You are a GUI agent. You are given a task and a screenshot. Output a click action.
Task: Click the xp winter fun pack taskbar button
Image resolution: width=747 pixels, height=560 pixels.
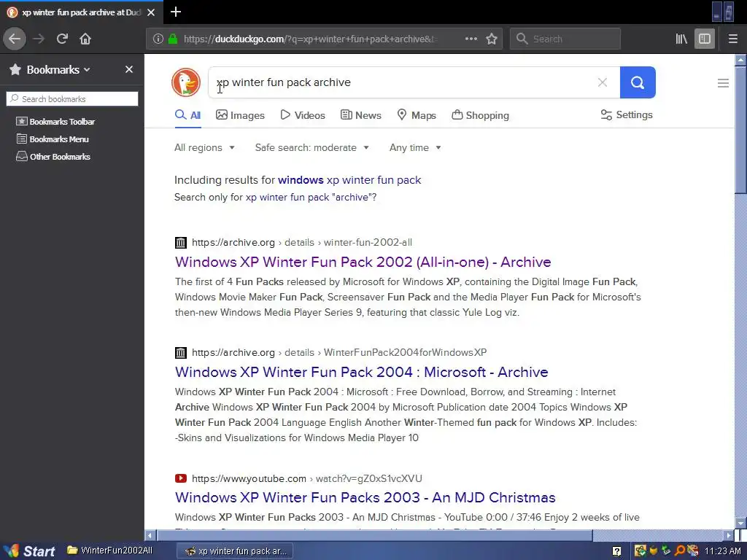(235, 551)
